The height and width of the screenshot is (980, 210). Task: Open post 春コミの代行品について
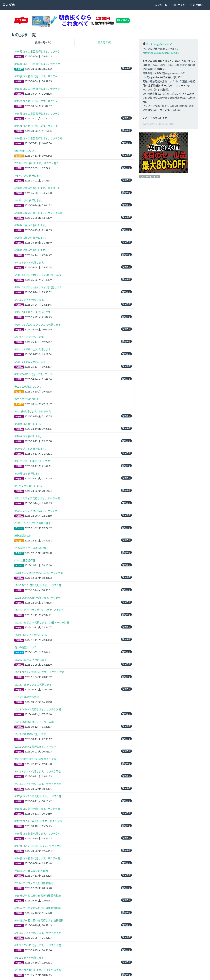(28, 386)
